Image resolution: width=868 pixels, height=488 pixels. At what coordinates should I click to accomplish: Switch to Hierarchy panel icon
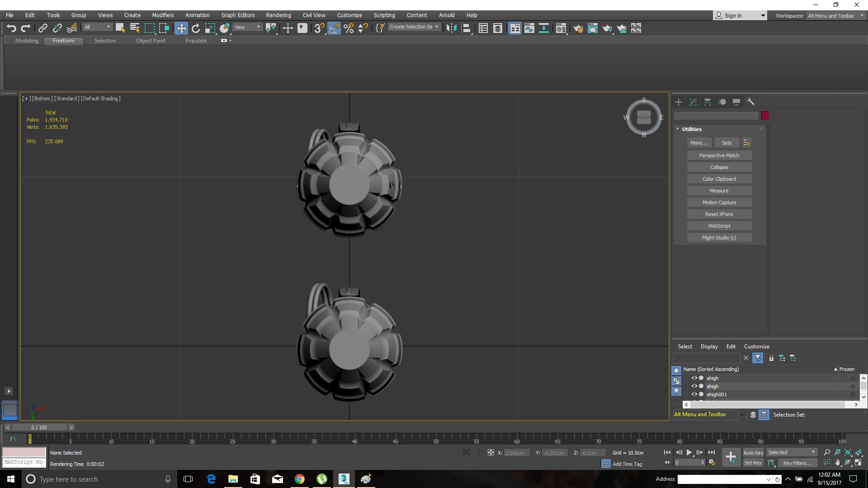[708, 102]
